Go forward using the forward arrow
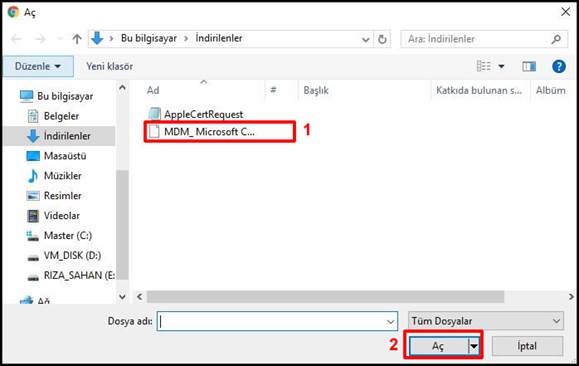This screenshot has width=579, height=366. 40,39
